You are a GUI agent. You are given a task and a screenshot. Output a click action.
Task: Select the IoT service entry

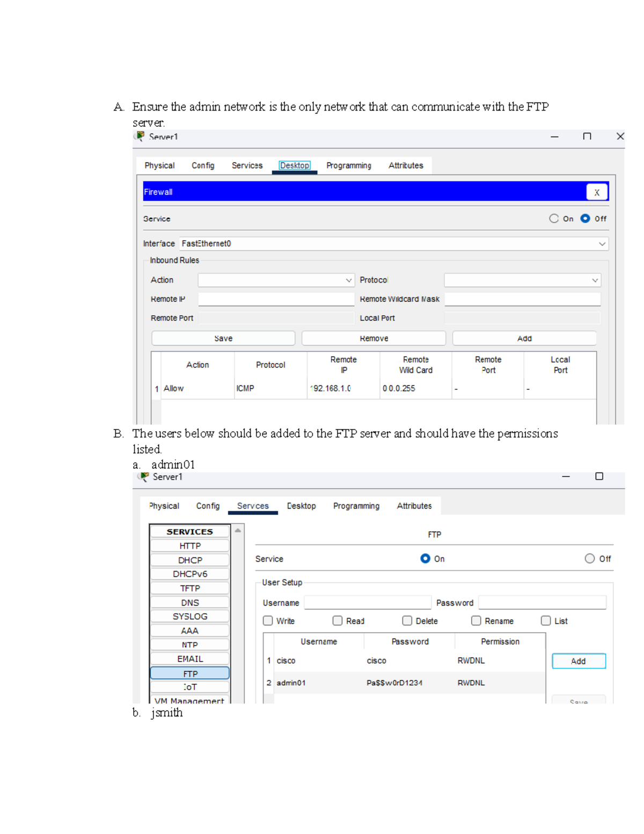(189, 686)
